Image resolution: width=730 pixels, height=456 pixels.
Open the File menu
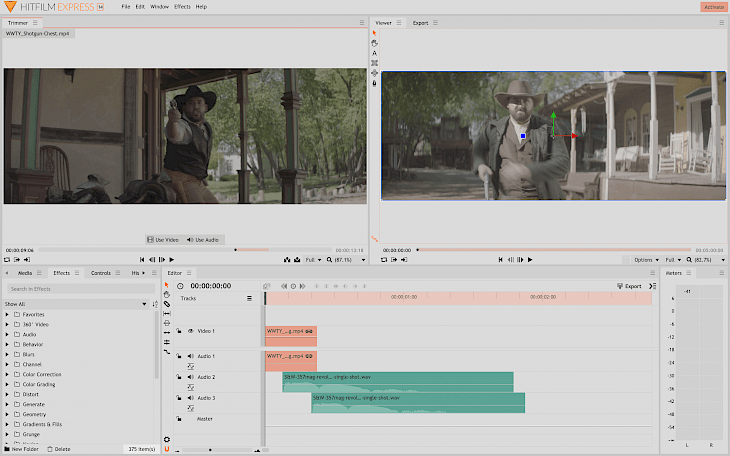coord(126,7)
